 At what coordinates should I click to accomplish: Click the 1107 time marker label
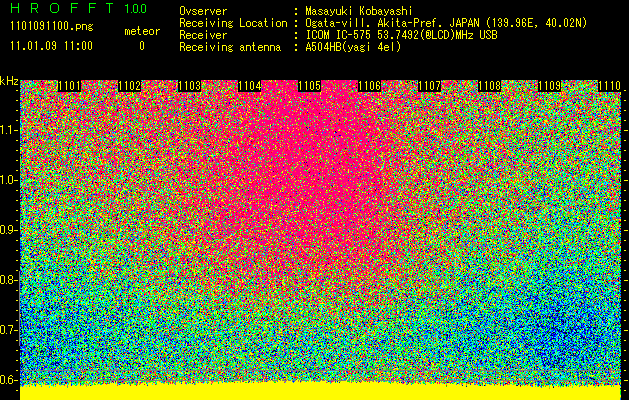[429, 86]
